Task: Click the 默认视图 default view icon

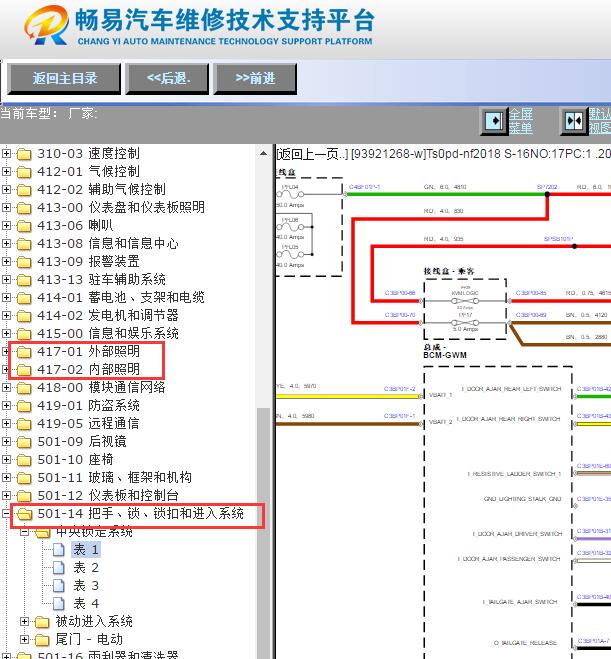Action: coord(574,121)
